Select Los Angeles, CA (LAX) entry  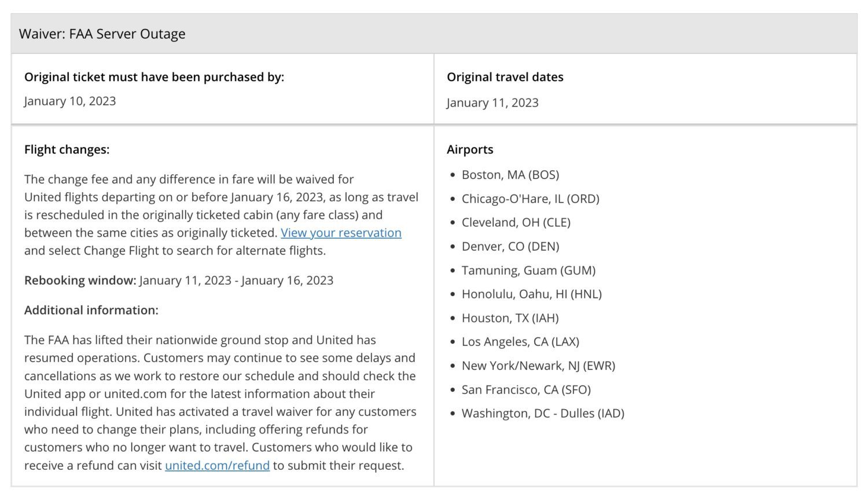521,341
